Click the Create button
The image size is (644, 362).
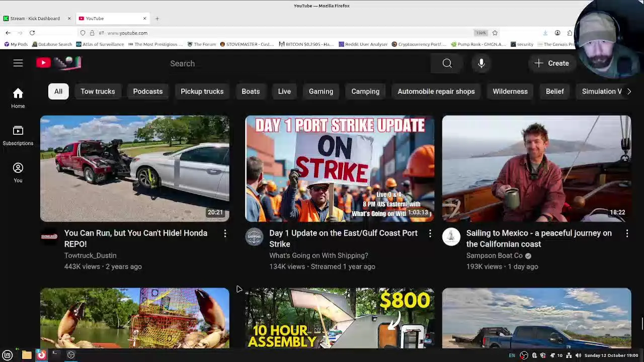[x=552, y=63]
